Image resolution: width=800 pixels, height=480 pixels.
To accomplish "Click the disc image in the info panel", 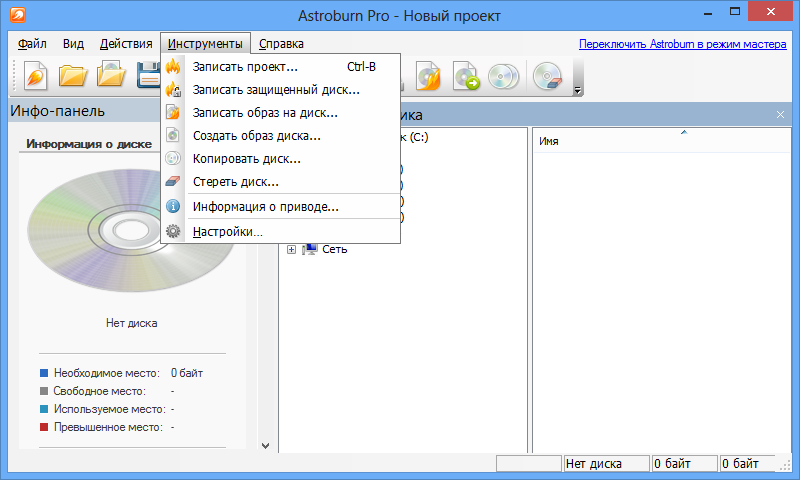I will point(130,230).
